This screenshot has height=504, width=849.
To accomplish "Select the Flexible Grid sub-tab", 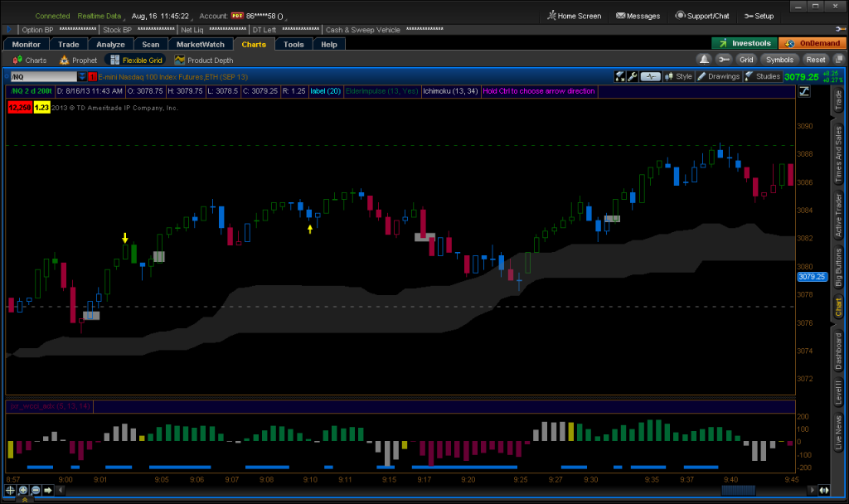I will tap(137, 60).
